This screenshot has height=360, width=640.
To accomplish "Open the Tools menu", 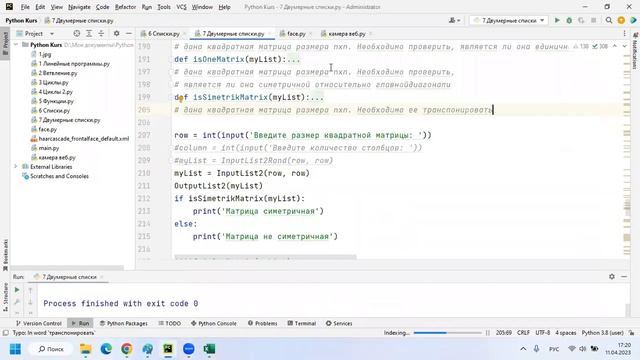I will click(164, 7).
